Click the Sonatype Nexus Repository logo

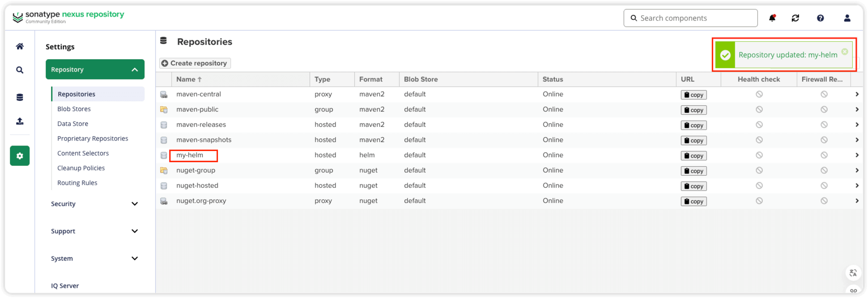(68, 17)
